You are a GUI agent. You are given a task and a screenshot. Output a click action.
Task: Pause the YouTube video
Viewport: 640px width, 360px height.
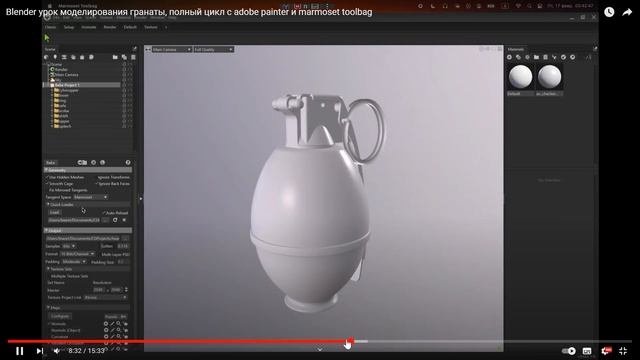[x=19, y=351]
